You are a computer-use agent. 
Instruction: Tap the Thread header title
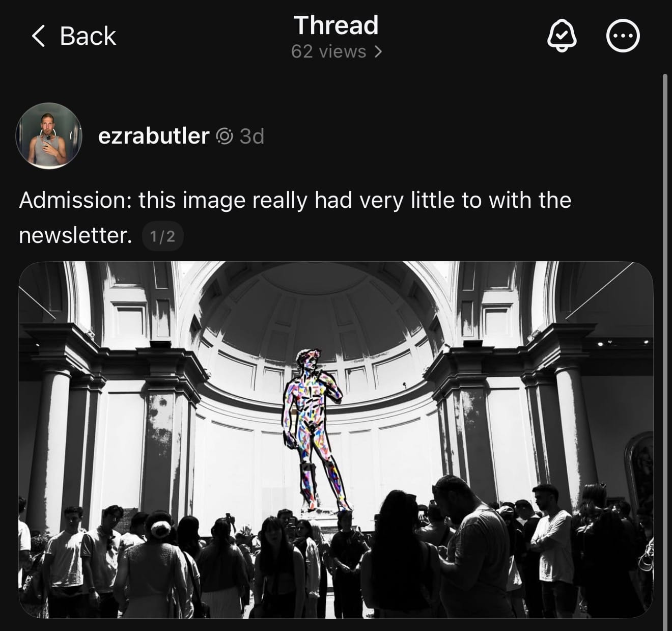coord(336,25)
